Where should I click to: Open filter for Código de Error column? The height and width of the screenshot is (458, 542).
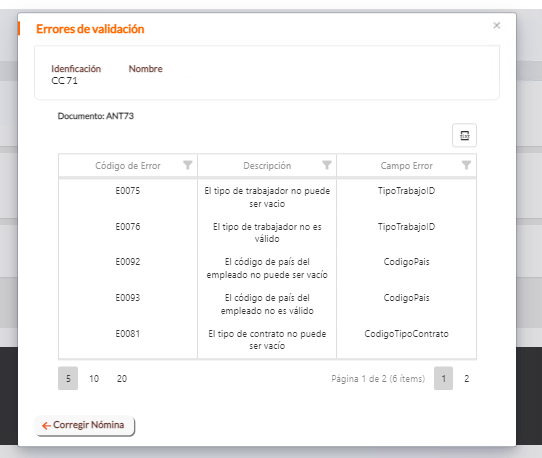click(x=188, y=165)
